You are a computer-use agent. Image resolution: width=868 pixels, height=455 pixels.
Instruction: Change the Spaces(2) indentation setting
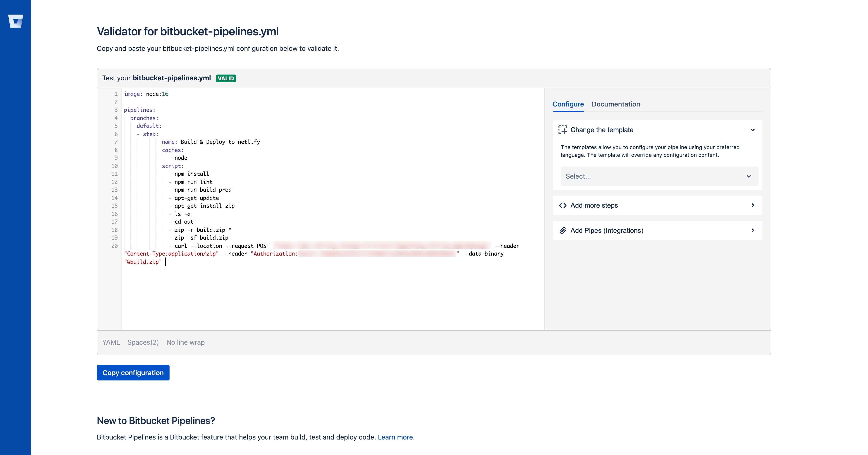tap(143, 342)
